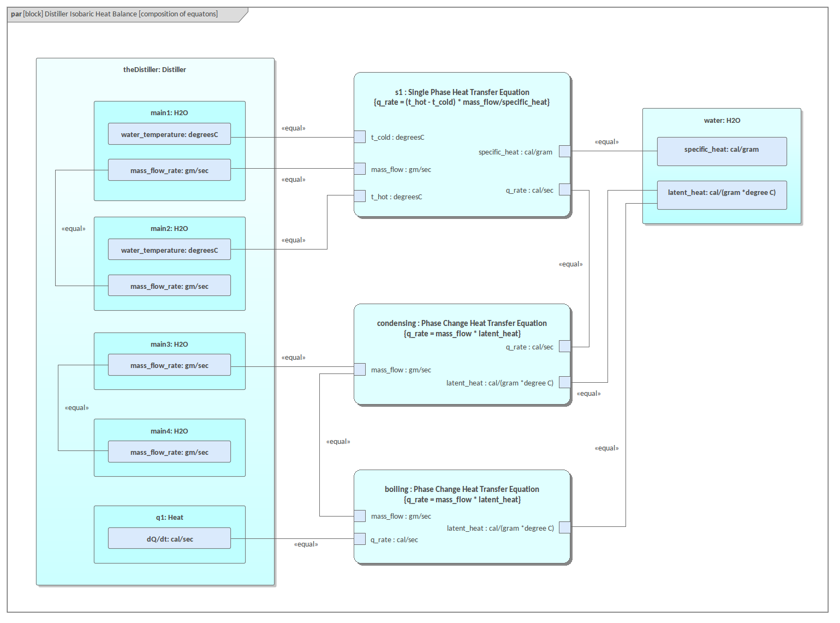Click the q_rate port on condensing block
The image size is (840, 623).
tap(565, 346)
